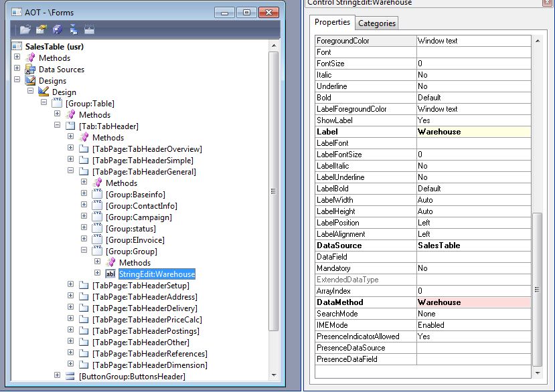The height and width of the screenshot is (392, 555).
Task: Click the Edit icon in the AOT toolbar
Action: point(42,28)
